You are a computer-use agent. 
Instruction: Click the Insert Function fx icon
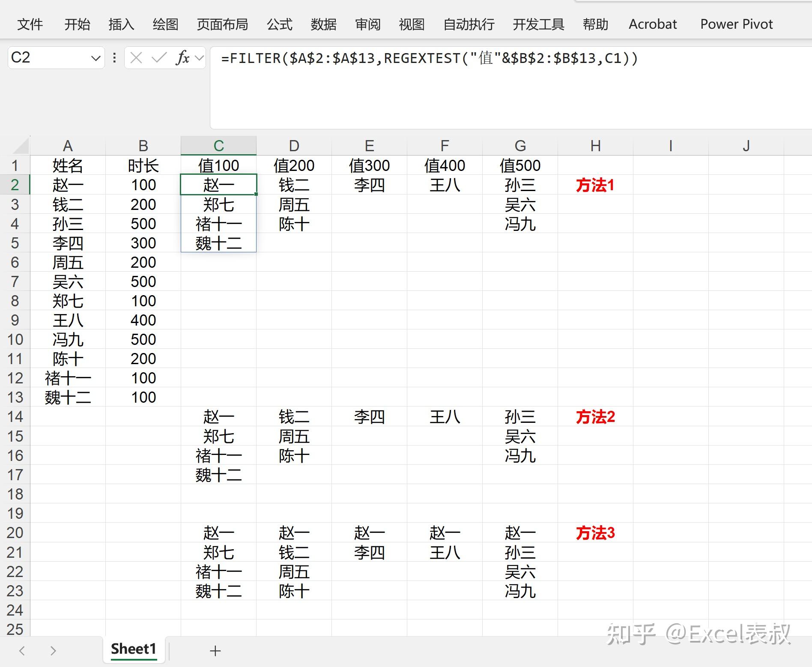pos(182,57)
